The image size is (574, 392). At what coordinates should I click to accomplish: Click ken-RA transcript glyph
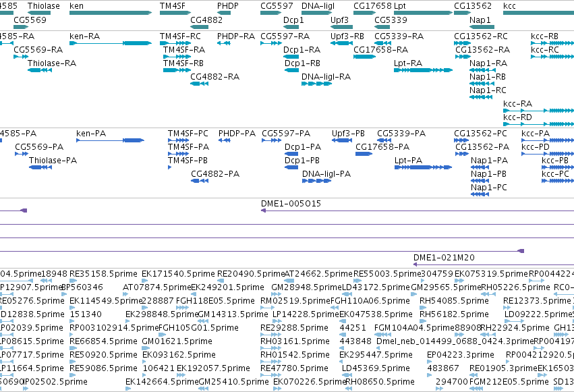(x=111, y=43)
